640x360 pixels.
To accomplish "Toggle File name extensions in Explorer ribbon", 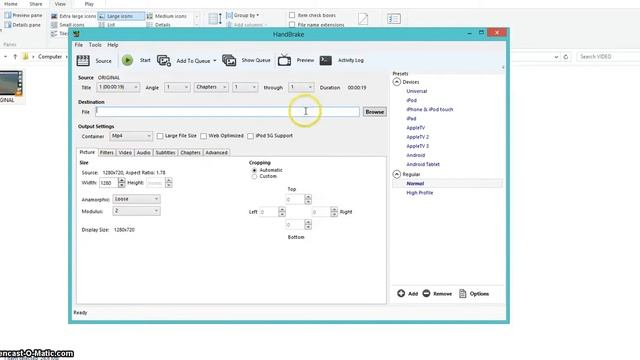I will click(x=292, y=25).
